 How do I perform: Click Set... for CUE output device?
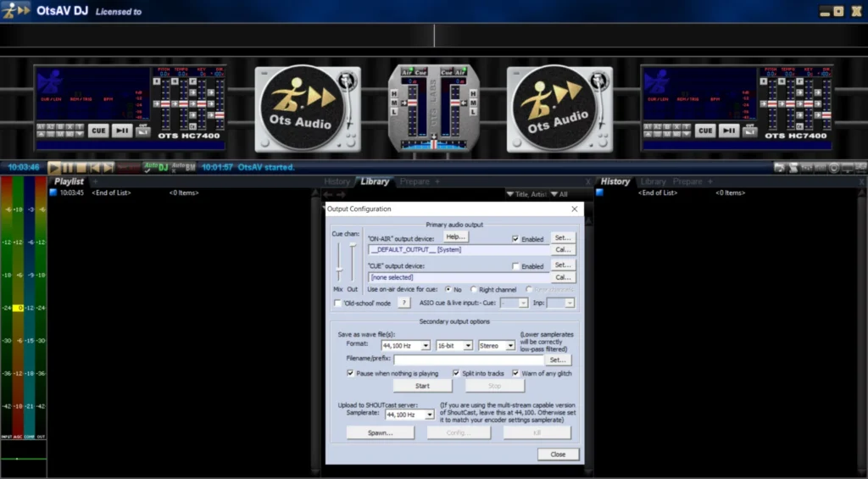pos(563,265)
